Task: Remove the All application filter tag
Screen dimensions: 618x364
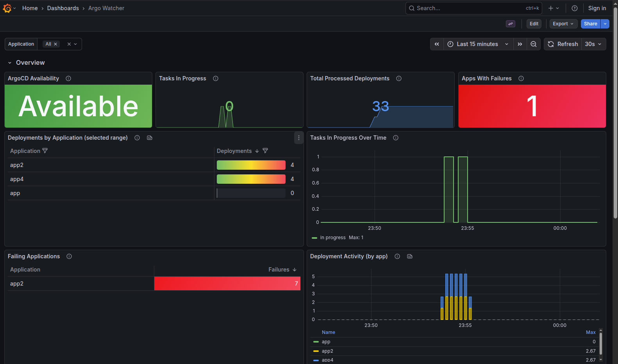Action: coord(55,44)
